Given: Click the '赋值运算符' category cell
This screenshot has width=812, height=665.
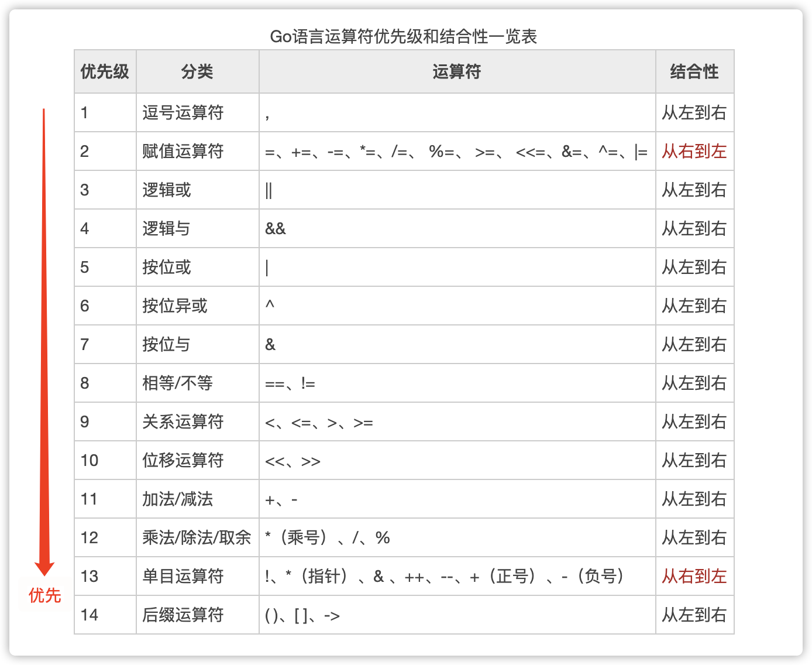Looking at the screenshot, I should (198, 151).
